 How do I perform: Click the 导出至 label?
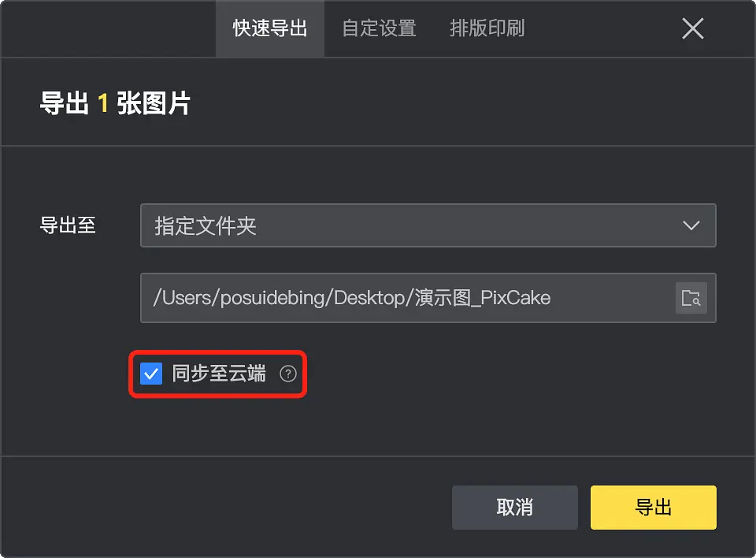coord(68,225)
